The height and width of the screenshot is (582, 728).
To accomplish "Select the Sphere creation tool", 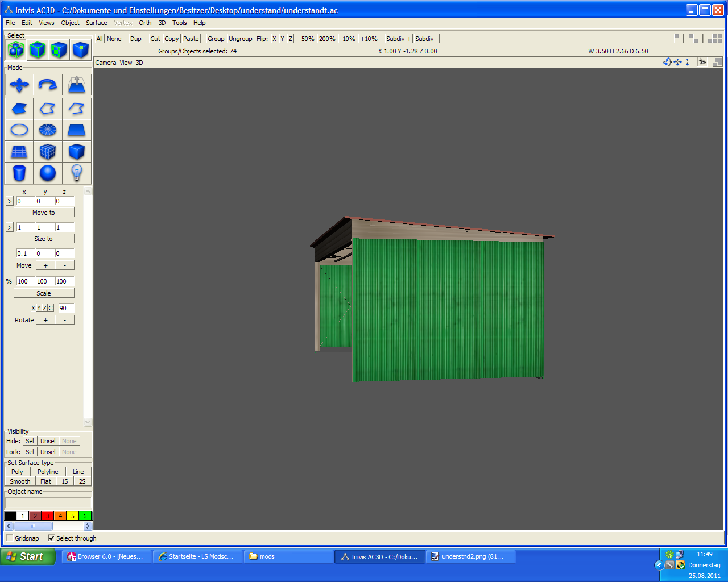I will pyautogui.click(x=48, y=173).
